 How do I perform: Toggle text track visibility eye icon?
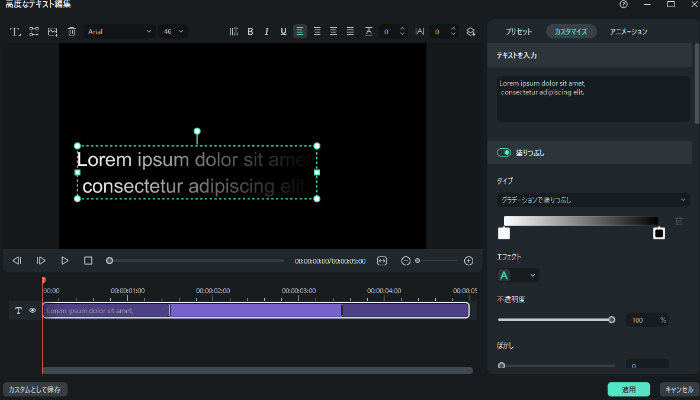(x=33, y=310)
